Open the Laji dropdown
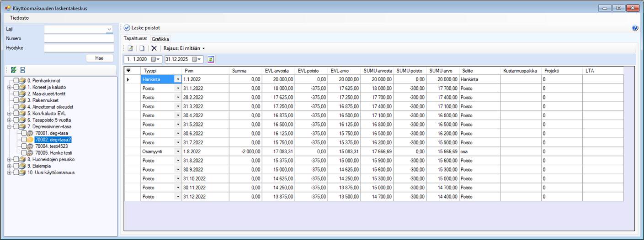This screenshot has width=644, height=240. pyautogui.click(x=109, y=29)
